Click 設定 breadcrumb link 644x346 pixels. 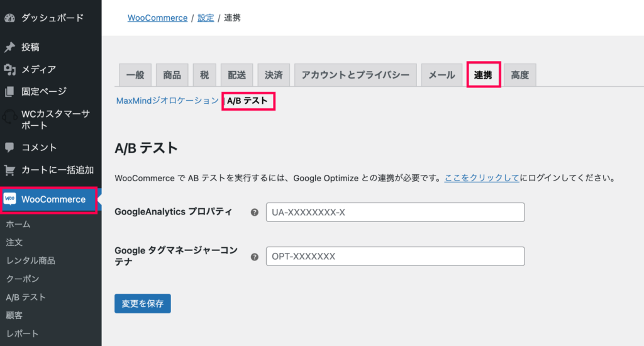pos(206,18)
